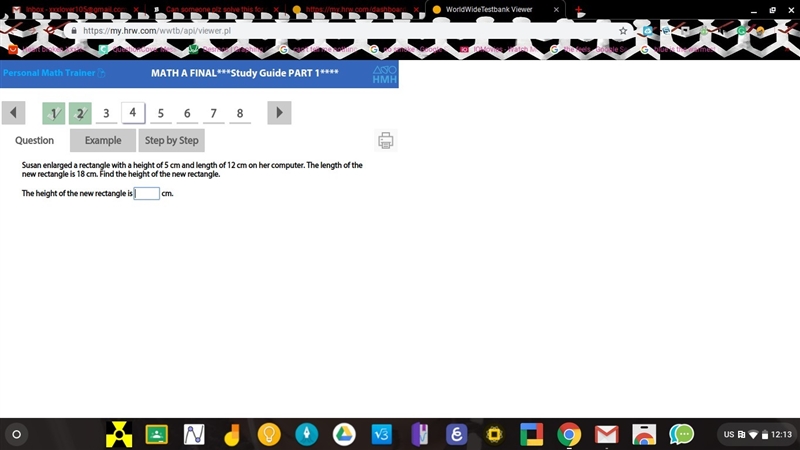Open Gmail from the shelf
Viewport: 800px width, 450px height.
click(x=607, y=435)
